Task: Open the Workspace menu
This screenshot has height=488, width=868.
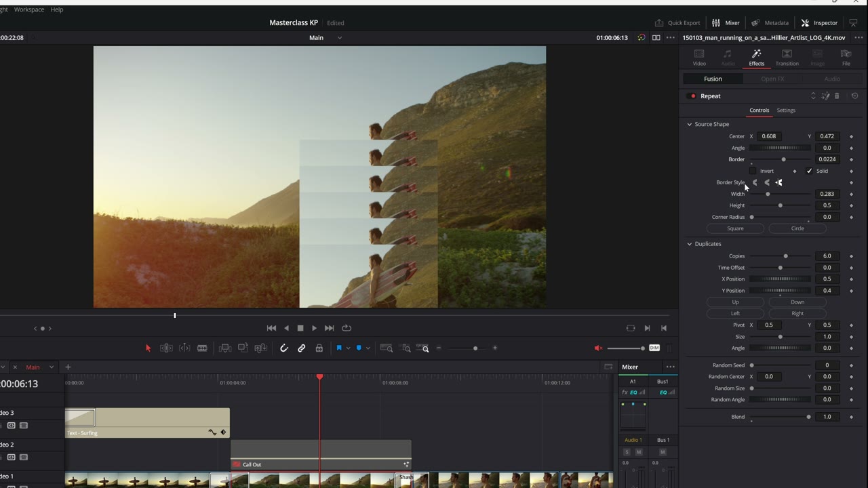Action: [x=28, y=9]
